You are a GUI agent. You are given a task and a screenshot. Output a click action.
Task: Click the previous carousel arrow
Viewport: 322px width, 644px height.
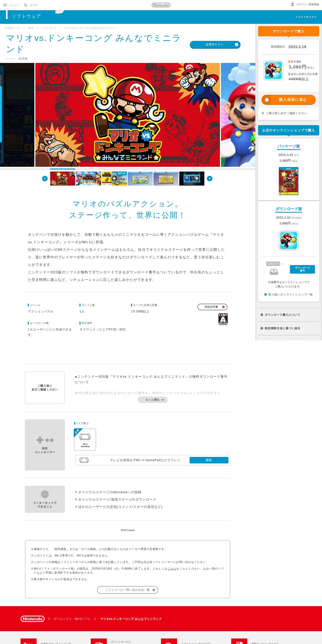pos(45,179)
